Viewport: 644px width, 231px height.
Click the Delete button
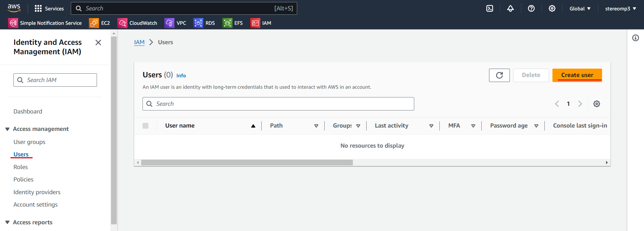click(531, 75)
